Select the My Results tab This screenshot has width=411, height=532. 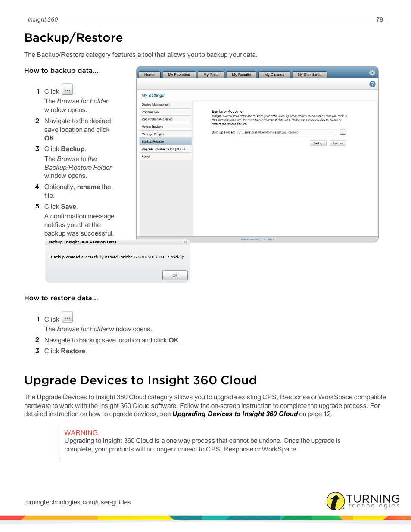pos(241,75)
